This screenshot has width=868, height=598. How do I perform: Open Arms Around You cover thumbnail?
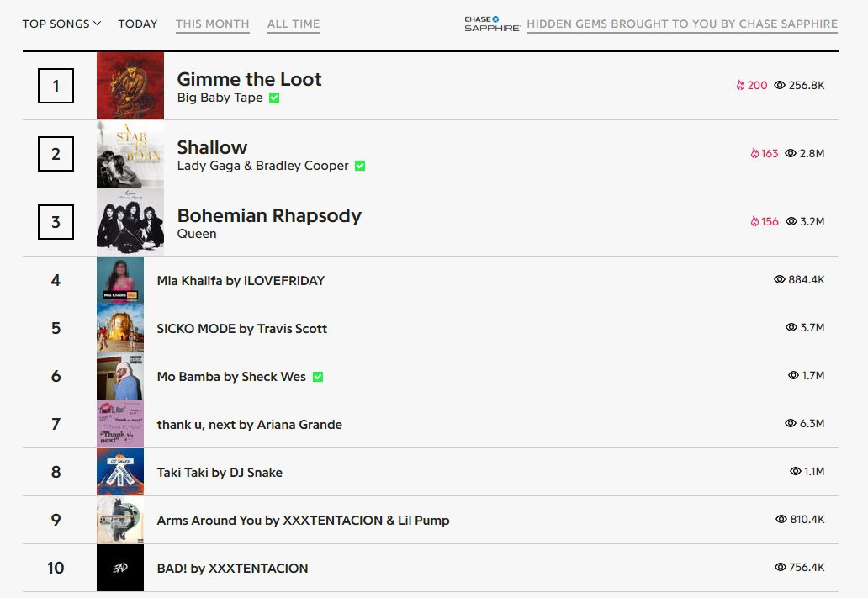[x=120, y=520]
